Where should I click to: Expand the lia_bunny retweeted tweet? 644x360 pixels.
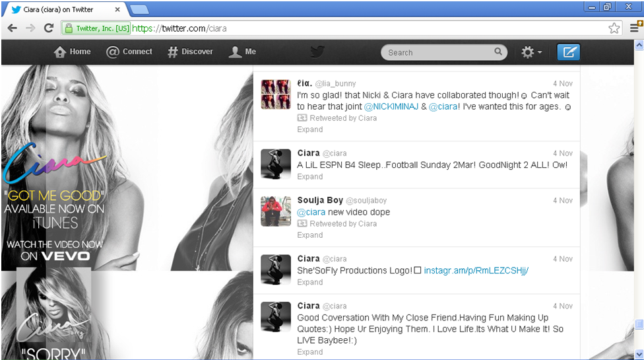pos(310,129)
